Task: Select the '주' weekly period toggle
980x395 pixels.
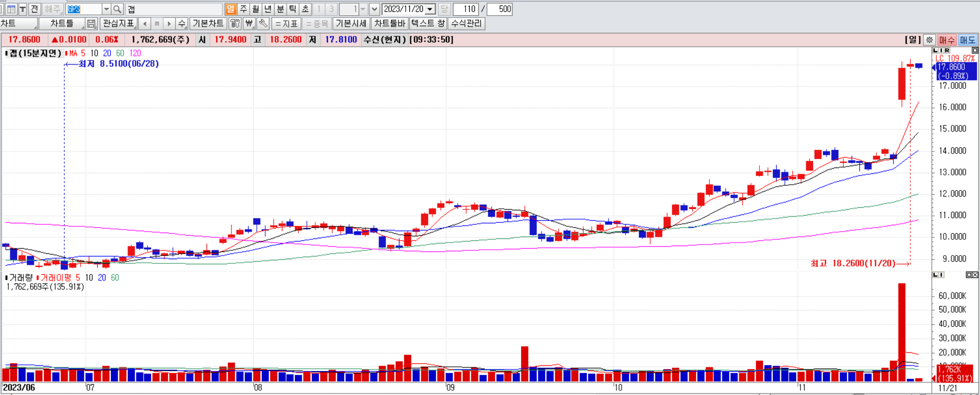Action: coord(243,9)
